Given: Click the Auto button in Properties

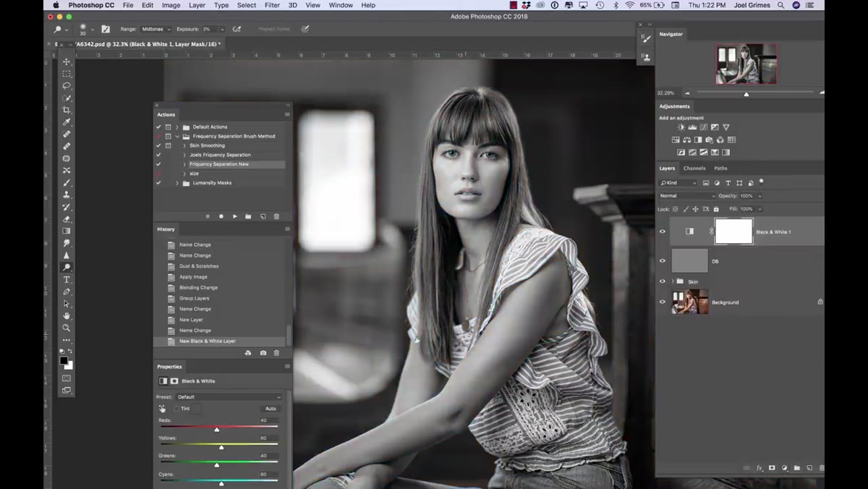Looking at the screenshot, I should coord(271,409).
